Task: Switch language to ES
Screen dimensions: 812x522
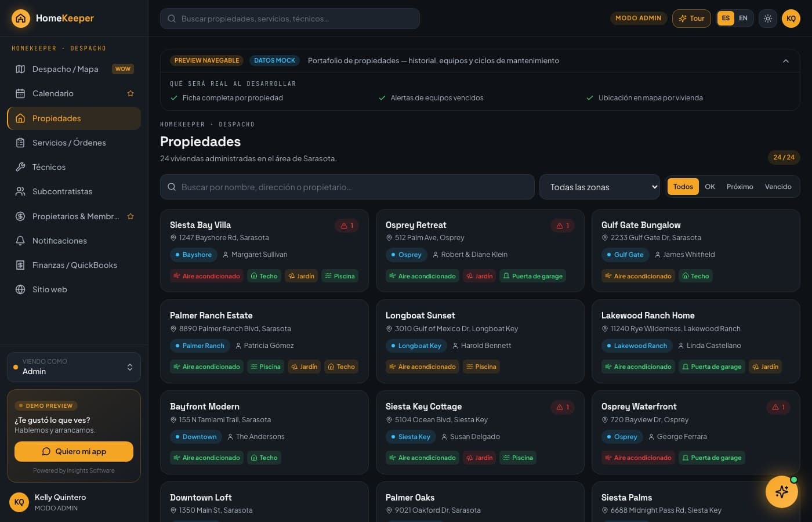Action: click(x=726, y=18)
